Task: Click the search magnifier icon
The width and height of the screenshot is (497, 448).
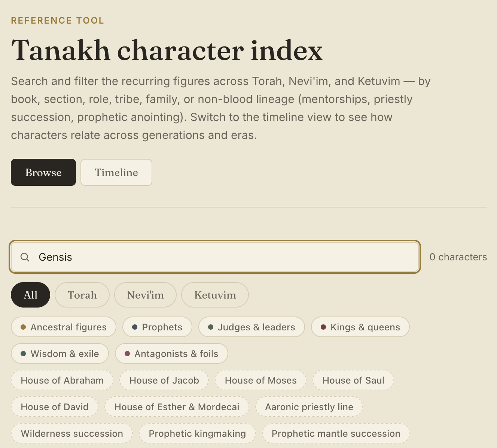Action: tap(25, 257)
